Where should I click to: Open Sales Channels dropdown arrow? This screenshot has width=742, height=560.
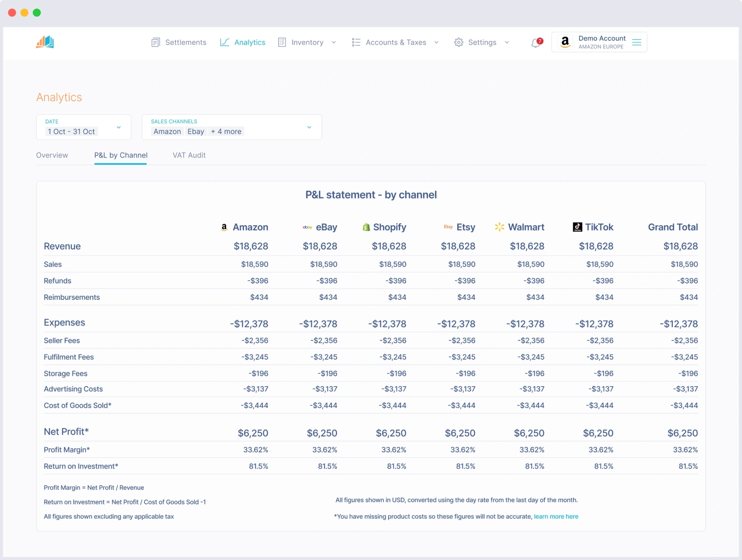[309, 127]
